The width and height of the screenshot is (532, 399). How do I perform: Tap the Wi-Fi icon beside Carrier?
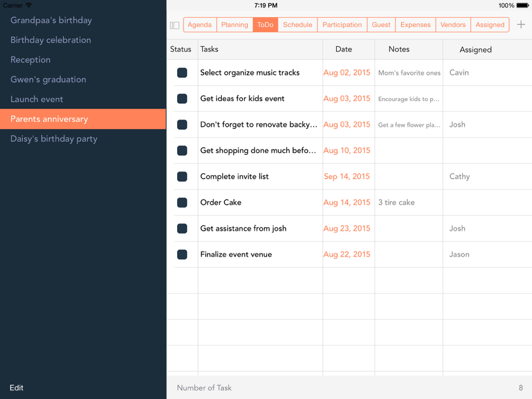[x=29, y=5]
